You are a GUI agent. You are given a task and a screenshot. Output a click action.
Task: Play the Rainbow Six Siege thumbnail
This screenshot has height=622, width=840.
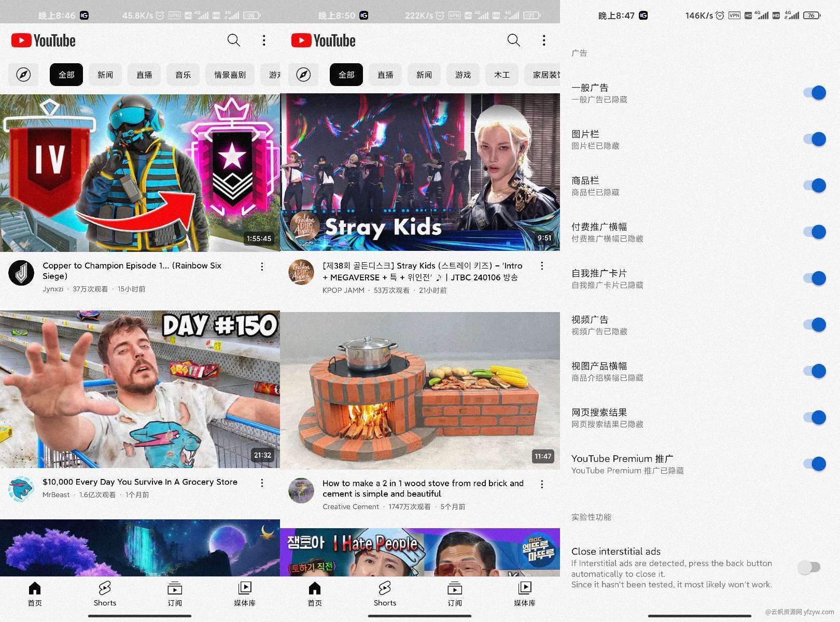pos(140,173)
